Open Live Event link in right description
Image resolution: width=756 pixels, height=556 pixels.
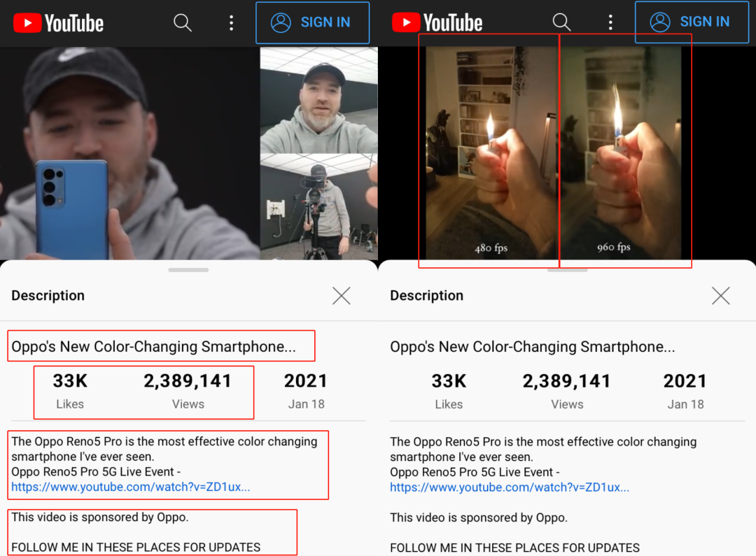(x=510, y=487)
